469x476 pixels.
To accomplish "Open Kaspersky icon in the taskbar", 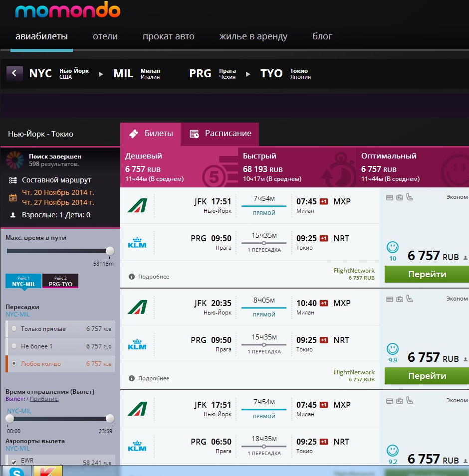I will (48, 471).
